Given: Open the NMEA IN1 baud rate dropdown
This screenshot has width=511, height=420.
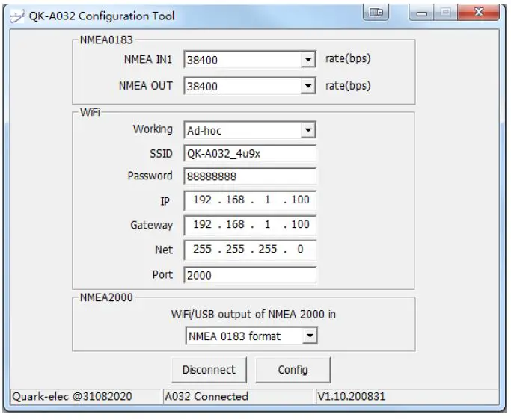Looking at the screenshot, I should tap(307, 59).
